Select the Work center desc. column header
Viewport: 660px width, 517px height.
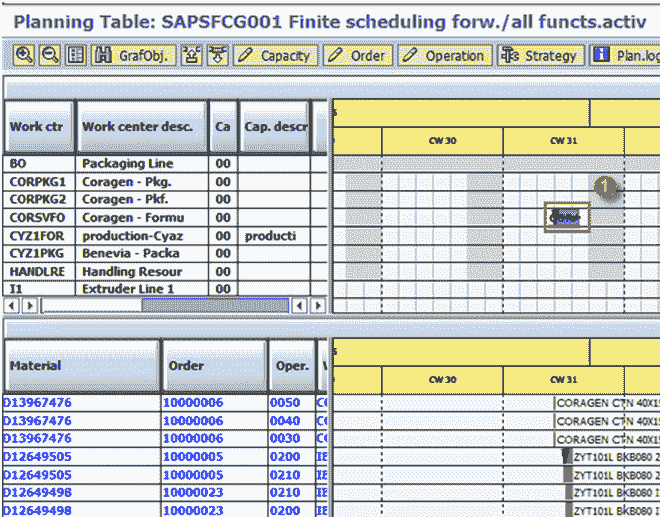tap(141, 126)
